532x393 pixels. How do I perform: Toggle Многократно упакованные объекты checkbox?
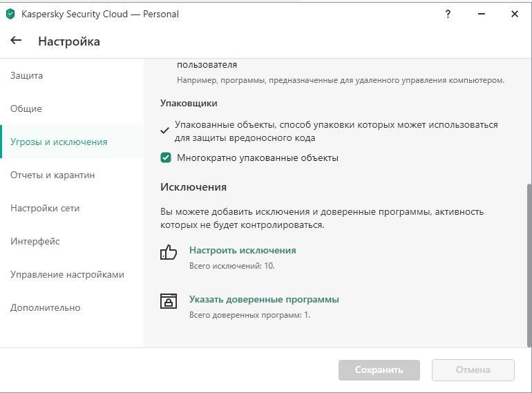pos(166,157)
